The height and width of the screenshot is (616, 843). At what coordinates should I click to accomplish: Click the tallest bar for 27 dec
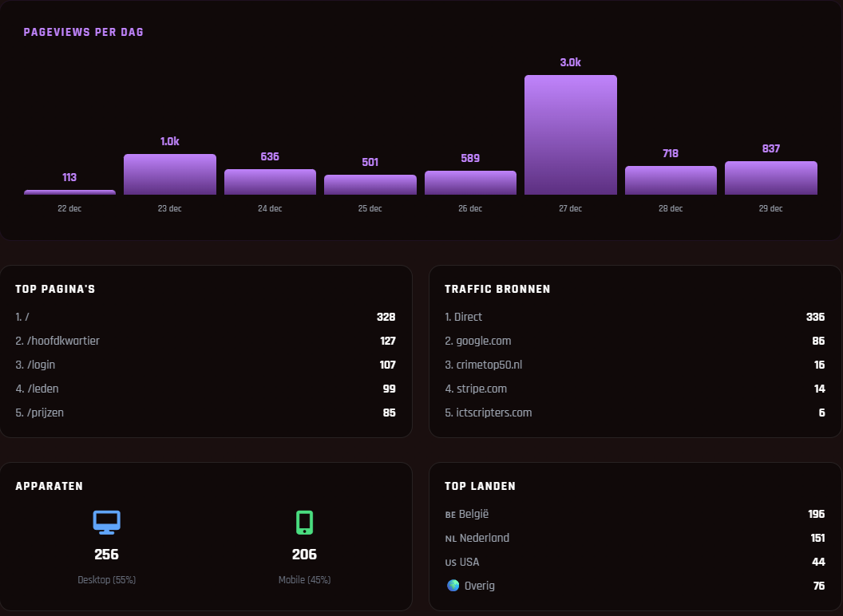point(570,135)
